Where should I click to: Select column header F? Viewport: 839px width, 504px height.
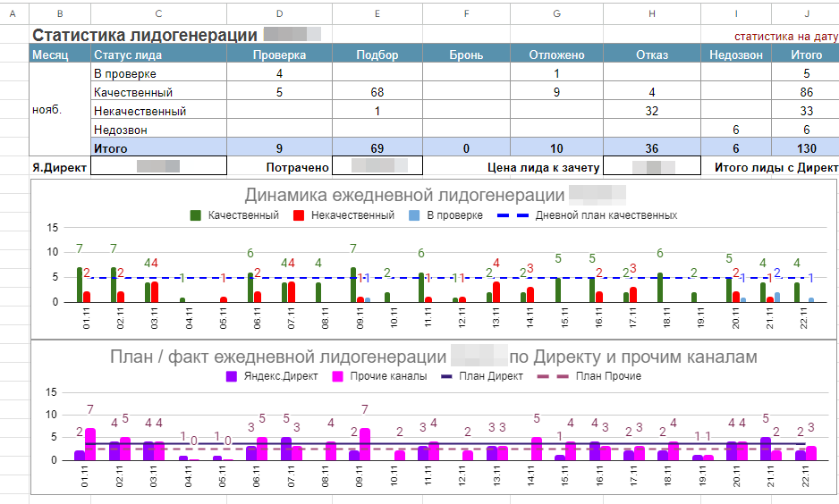point(466,13)
